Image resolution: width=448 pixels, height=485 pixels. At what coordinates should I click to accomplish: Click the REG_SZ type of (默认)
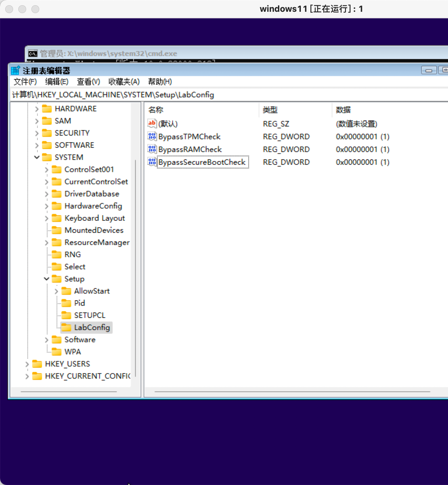pos(276,124)
